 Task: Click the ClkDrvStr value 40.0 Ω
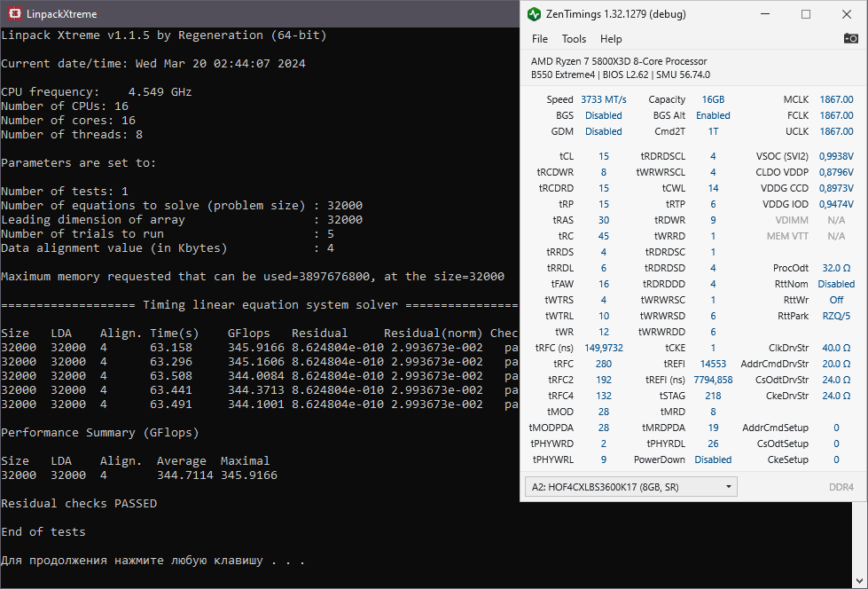[836, 348]
